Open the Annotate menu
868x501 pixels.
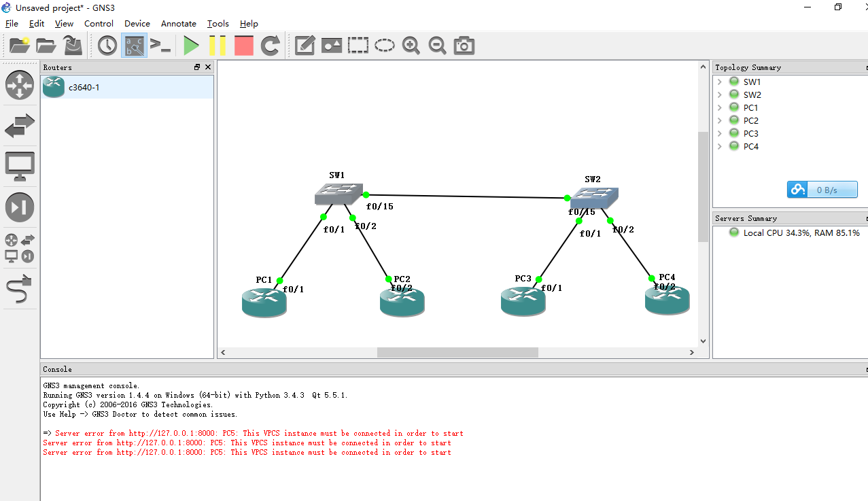click(x=179, y=23)
